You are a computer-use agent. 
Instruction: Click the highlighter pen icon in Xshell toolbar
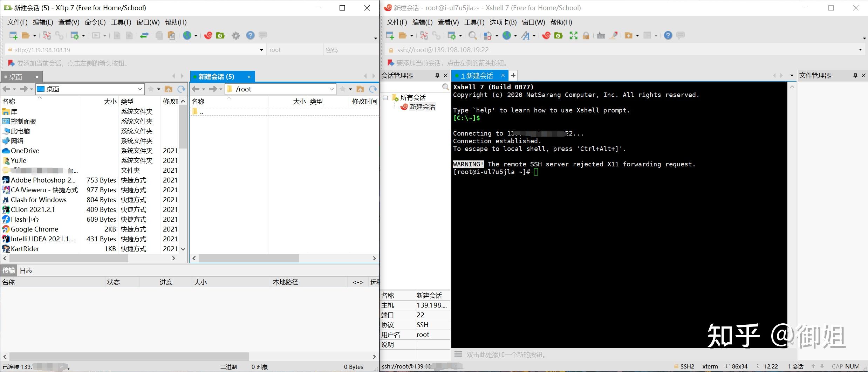[613, 35]
